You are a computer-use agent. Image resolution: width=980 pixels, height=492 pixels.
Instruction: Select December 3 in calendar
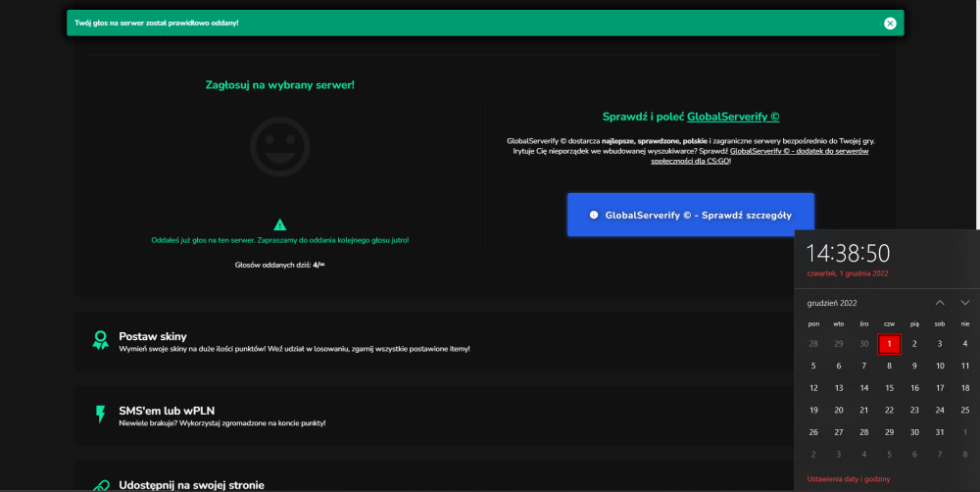[x=940, y=344]
